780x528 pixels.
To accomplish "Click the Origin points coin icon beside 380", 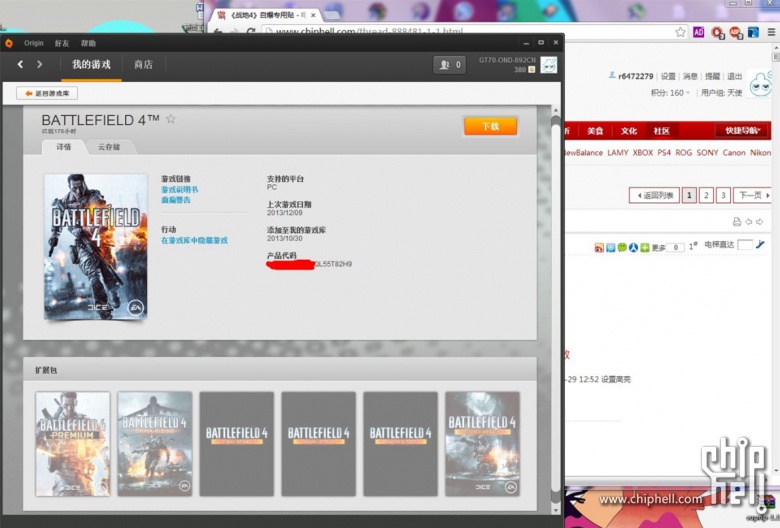I will coord(531,70).
